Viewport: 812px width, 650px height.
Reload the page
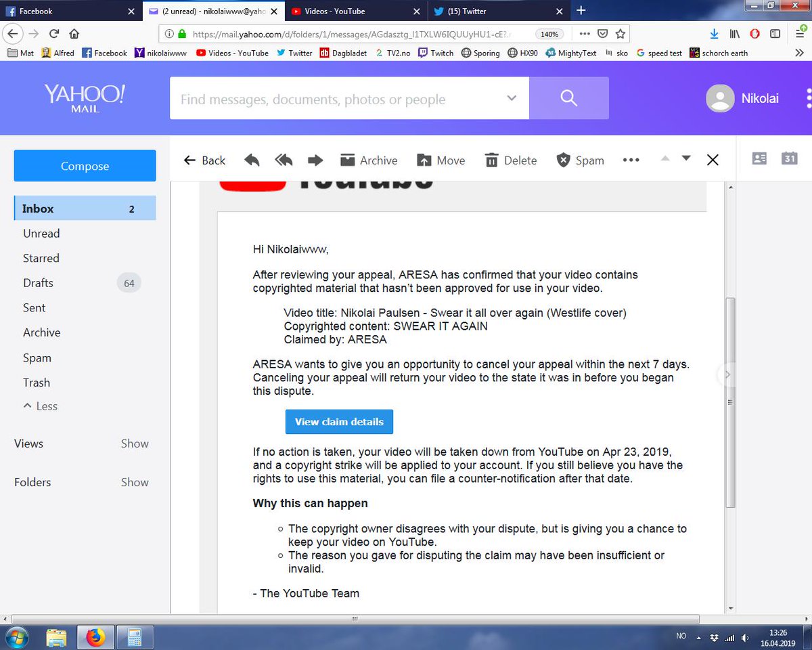(54, 34)
